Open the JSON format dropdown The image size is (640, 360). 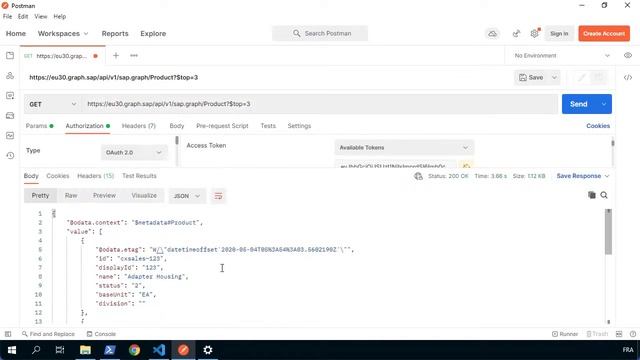pos(187,196)
